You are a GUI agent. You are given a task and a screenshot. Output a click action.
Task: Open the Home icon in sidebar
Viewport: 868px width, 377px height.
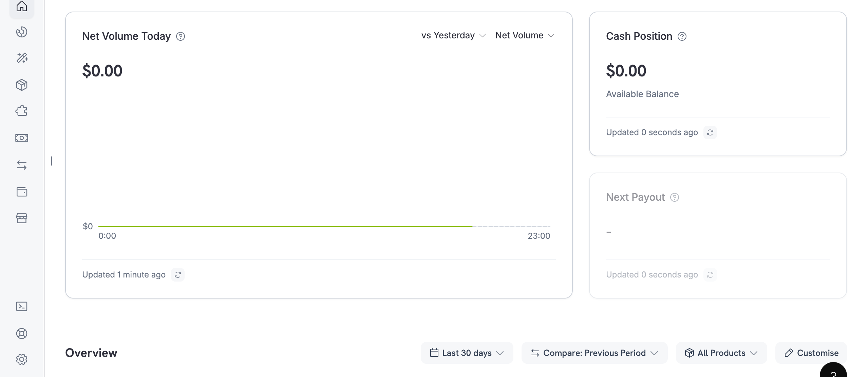coord(22,6)
